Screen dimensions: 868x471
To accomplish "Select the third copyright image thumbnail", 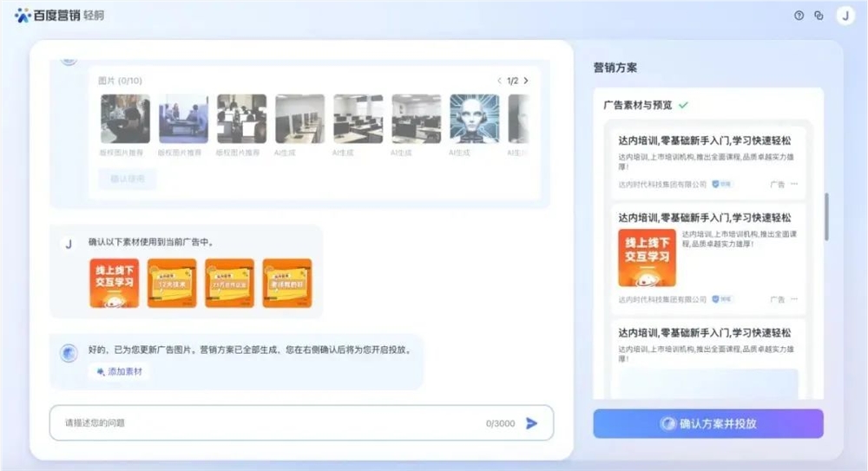I will pos(241,119).
